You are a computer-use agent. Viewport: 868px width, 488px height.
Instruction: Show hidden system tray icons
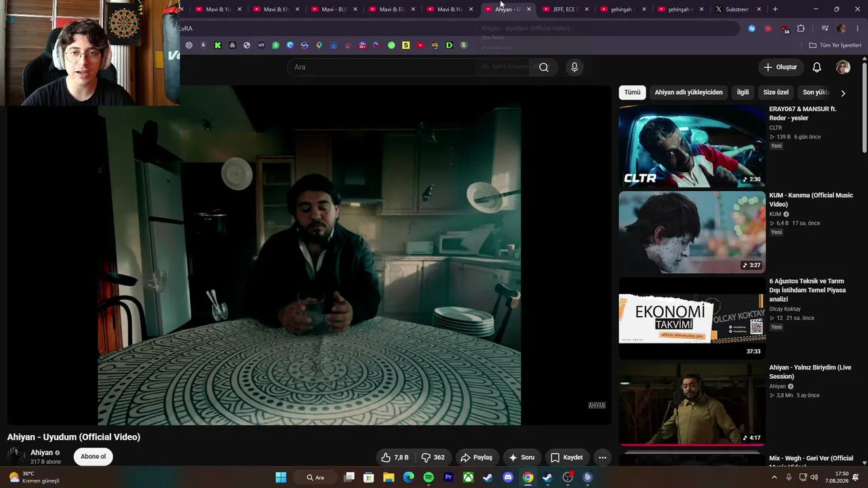(774, 477)
